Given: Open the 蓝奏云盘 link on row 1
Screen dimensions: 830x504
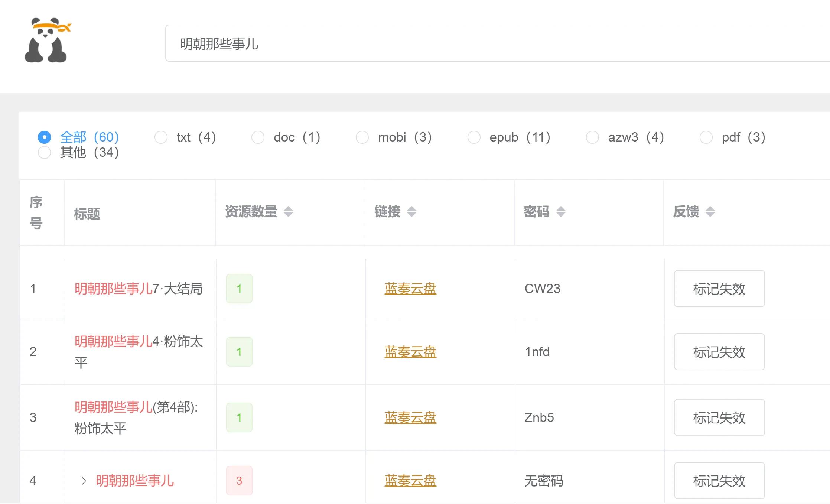Looking at the screenshot, I should [x=410, y=289].
